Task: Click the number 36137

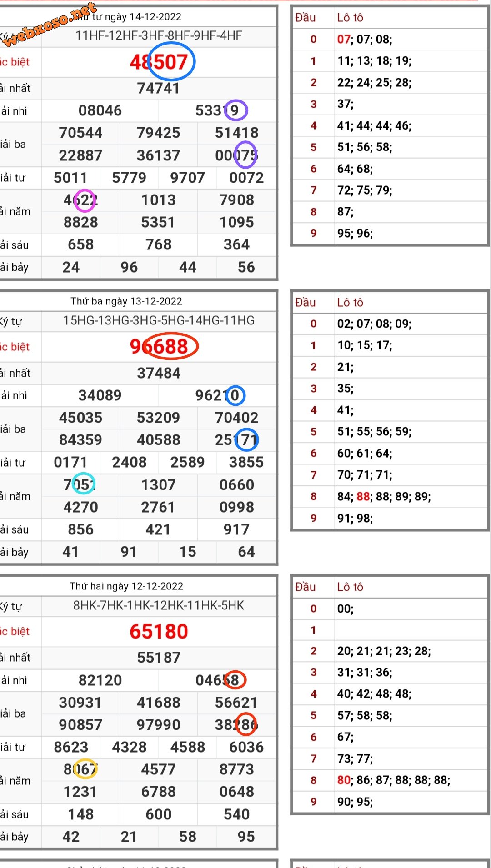Action: tap(159, 155)
